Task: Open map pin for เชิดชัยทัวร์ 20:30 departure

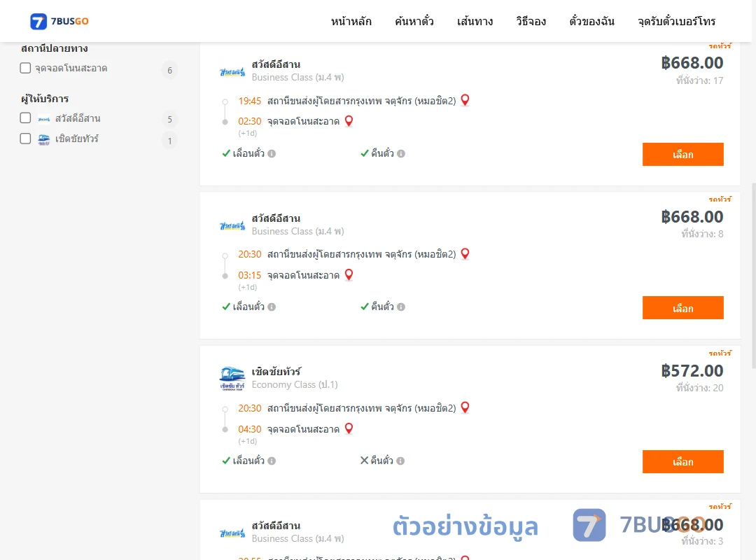Action: (465, 407)
